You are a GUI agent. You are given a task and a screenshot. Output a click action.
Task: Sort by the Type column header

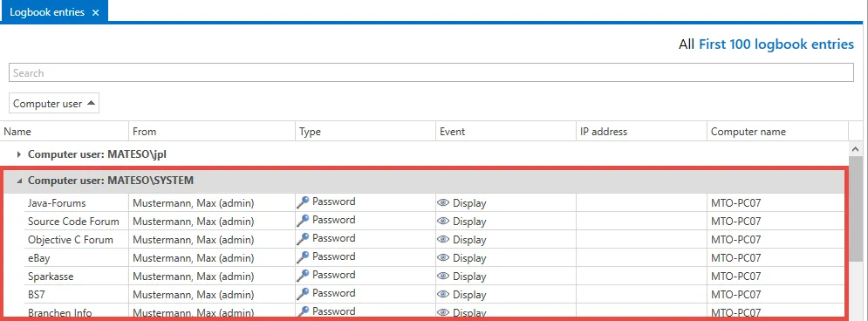coord(366,132)
